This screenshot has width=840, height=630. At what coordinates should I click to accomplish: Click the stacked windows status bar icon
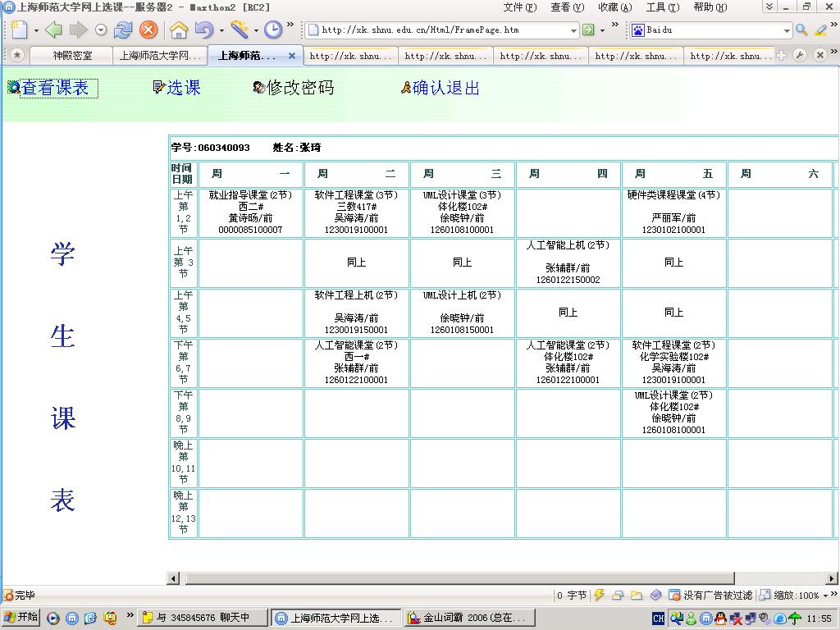(618, 595)
